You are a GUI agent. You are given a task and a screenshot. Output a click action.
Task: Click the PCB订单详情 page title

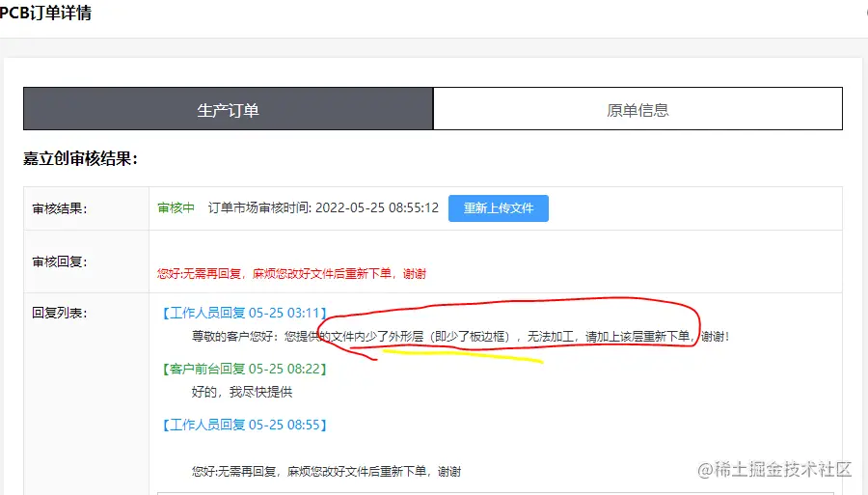pyautogui.click(x=45, y=13)
